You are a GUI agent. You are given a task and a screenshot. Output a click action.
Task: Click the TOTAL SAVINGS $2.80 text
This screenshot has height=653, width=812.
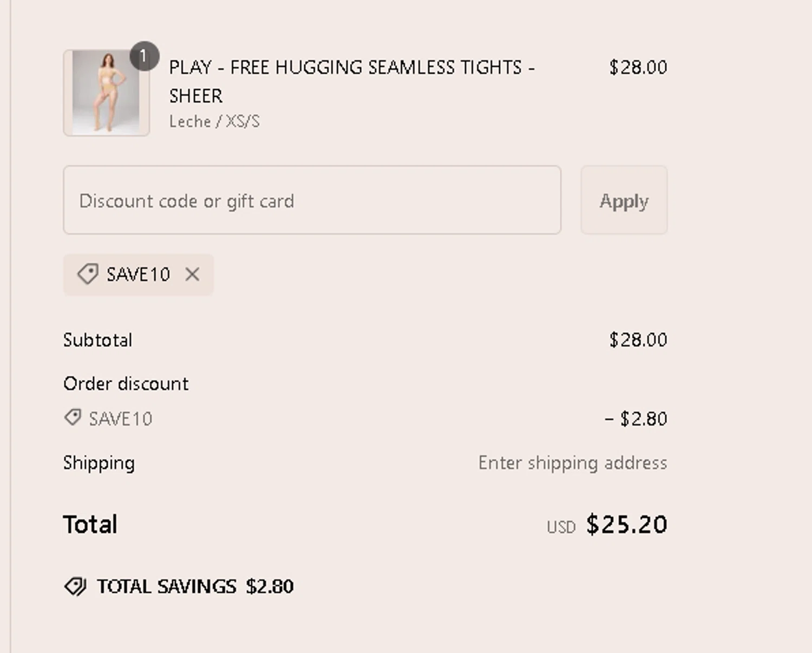pyautogui.click(x=195, y=586)
